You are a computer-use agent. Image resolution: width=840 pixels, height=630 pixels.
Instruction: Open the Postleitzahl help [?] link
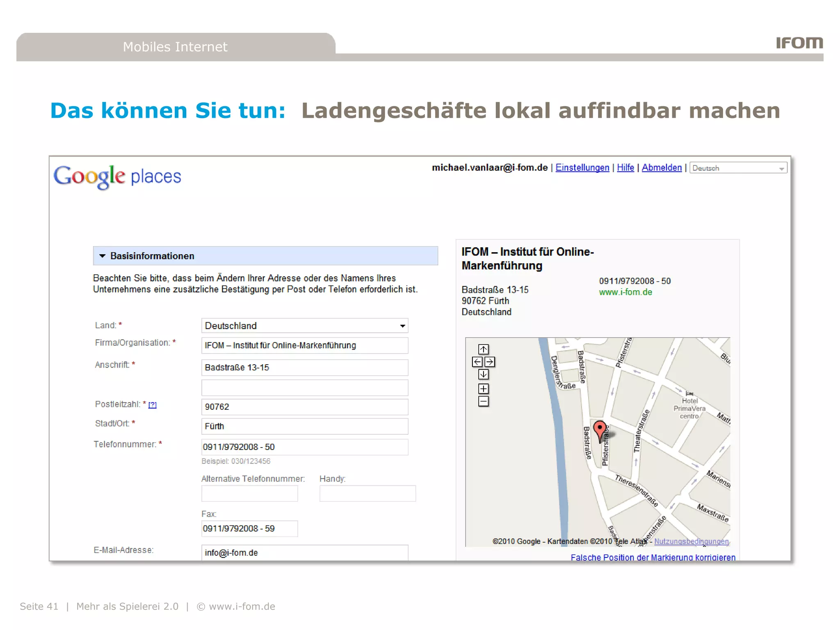pyautogui.click(x=153, y=405)
